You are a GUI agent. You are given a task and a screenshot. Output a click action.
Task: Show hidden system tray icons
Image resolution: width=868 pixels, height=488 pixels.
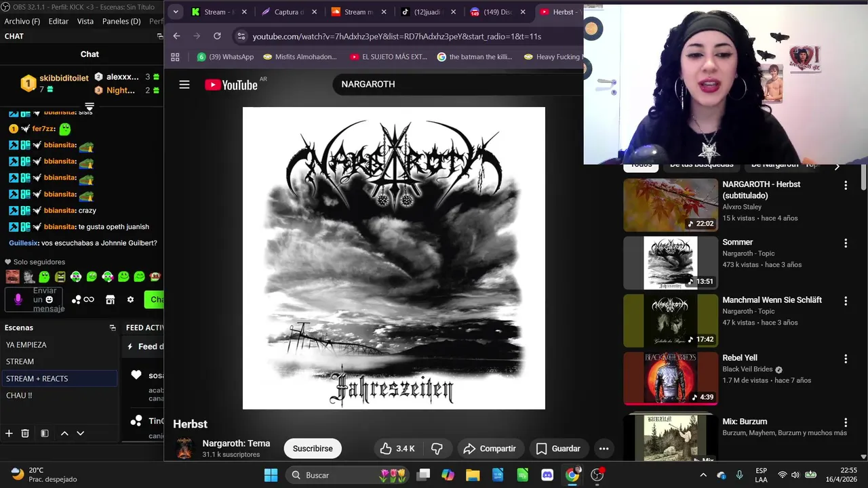703,475
